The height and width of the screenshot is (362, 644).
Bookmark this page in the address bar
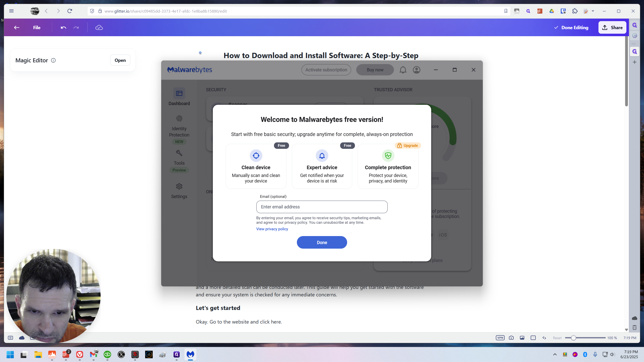point(506,11)
